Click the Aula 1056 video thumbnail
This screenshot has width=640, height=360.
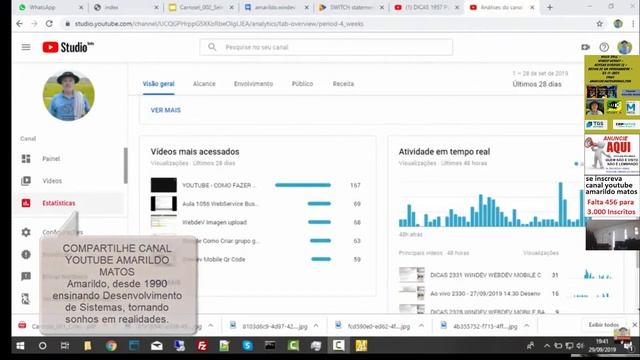coord(164,203)
